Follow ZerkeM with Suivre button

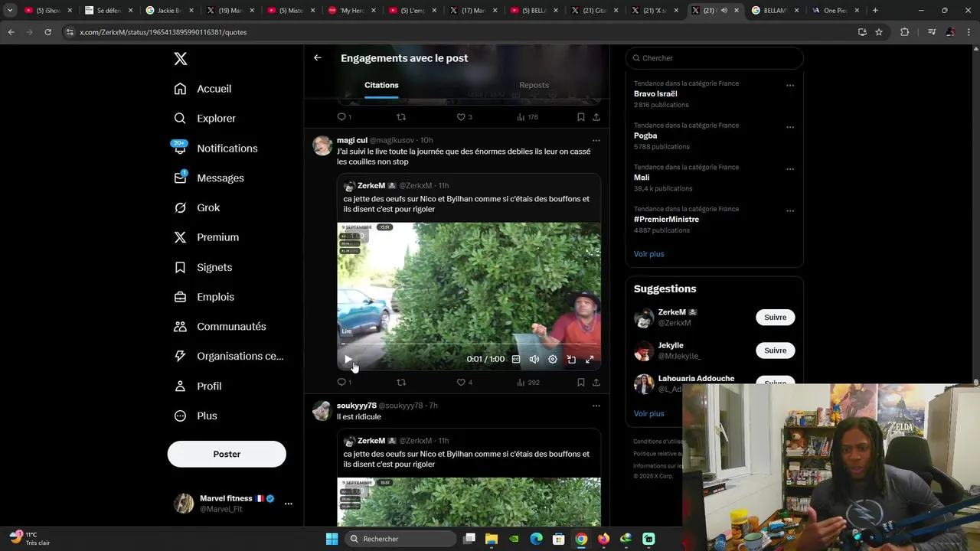click(775, 317)
